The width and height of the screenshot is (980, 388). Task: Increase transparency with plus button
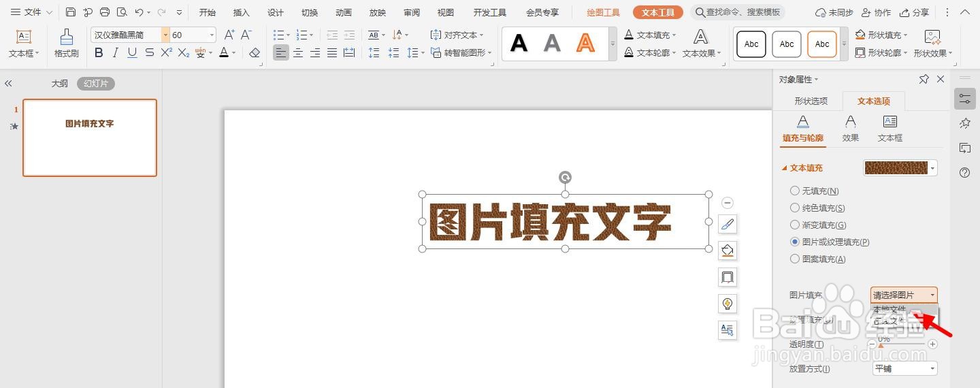[932, 344]
